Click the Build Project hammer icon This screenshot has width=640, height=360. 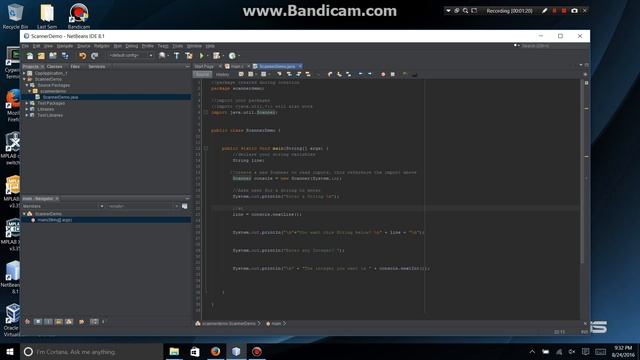tap(177, 56)
